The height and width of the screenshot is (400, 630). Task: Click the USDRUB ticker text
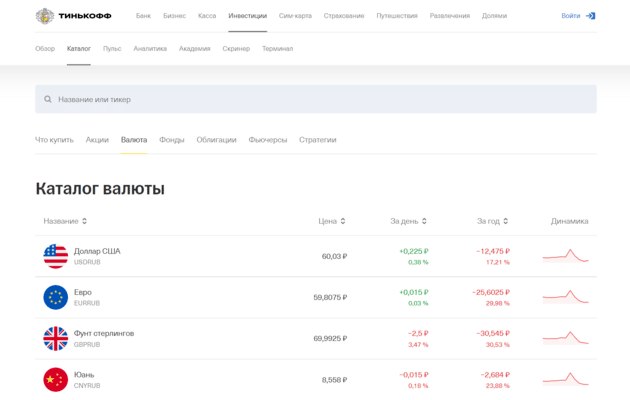tap(87, 262)
